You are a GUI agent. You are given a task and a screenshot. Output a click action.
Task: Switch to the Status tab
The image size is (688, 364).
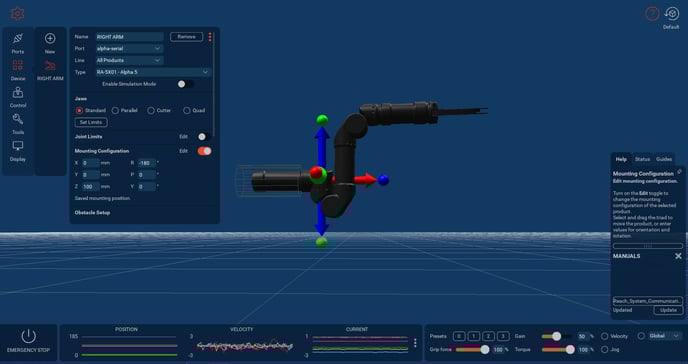(642, 159)
